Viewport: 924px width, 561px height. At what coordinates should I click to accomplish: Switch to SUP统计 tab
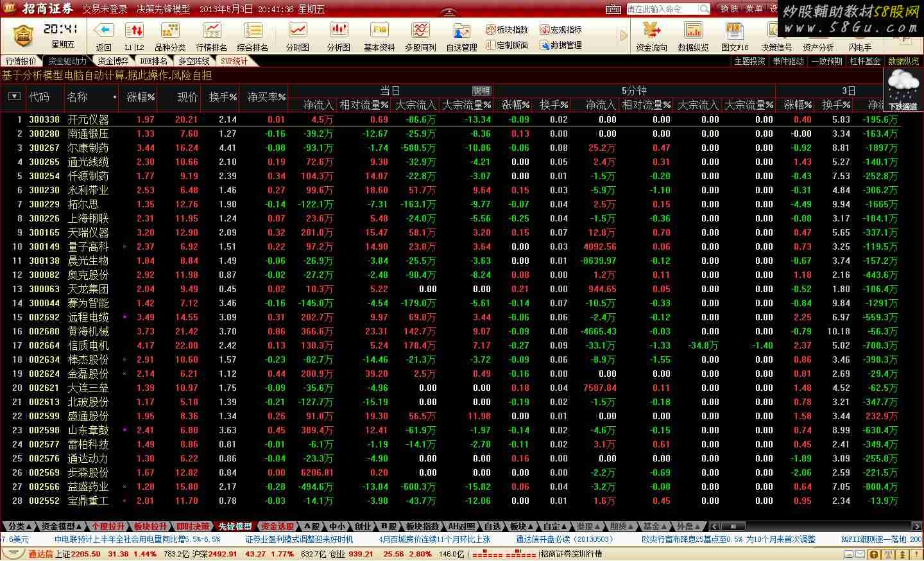point(234,61)
